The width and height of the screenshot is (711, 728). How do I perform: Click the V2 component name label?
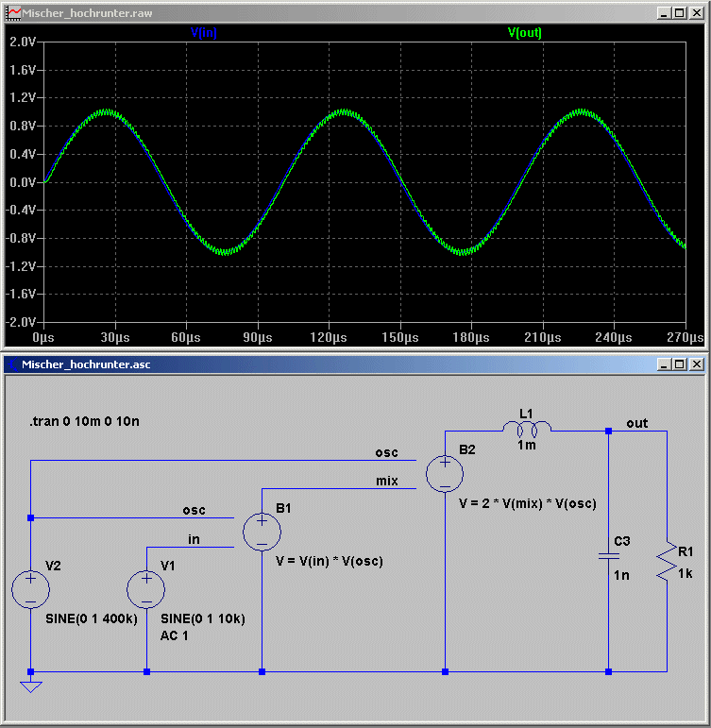coord(53,566)
